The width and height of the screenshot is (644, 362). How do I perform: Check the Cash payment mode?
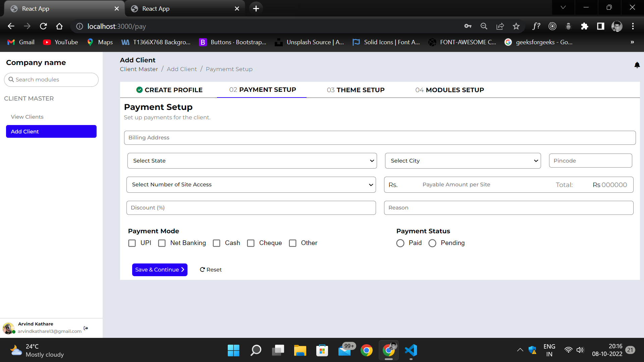[x=217, y=243]
